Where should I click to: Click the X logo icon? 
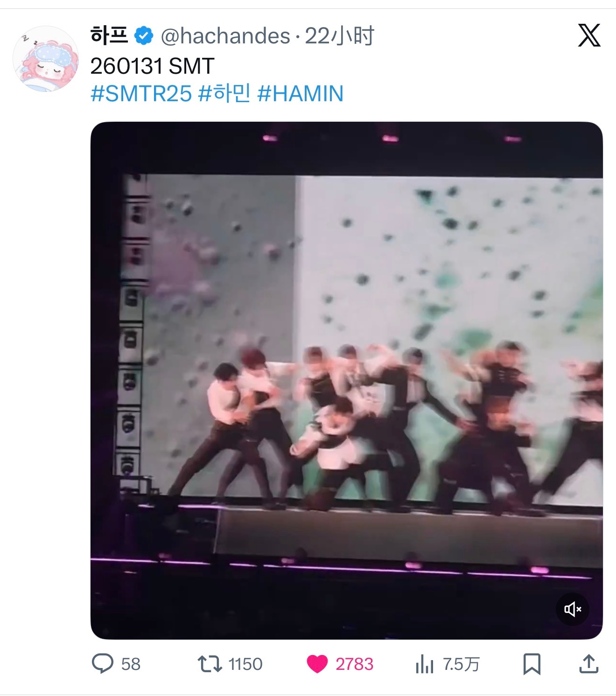(x=589, y=35)
